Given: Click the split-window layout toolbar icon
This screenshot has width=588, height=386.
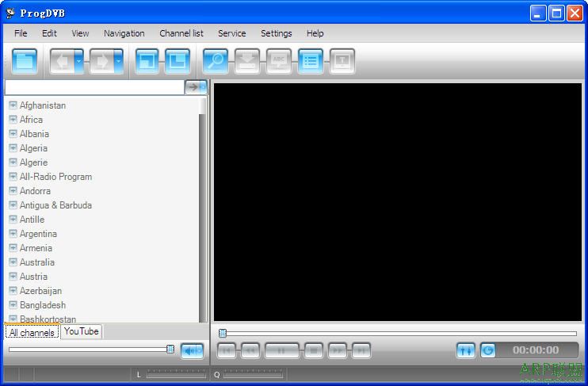Looking at the screenshot, I should tap(177, 61).
